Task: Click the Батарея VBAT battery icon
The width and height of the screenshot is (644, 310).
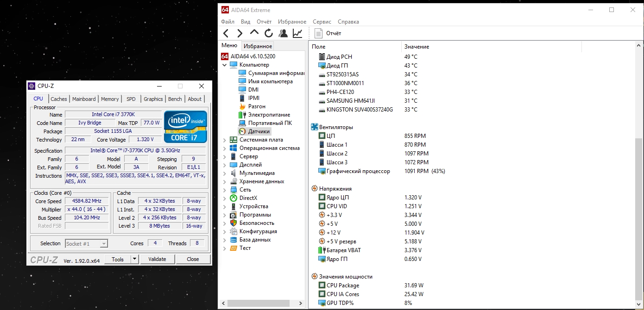Action: pos(322,250)
